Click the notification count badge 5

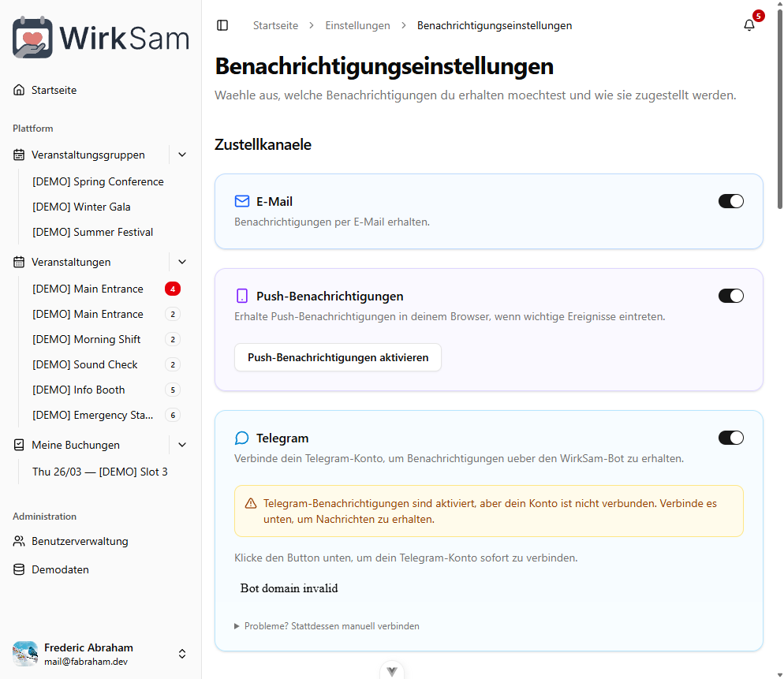pos(759,16)
